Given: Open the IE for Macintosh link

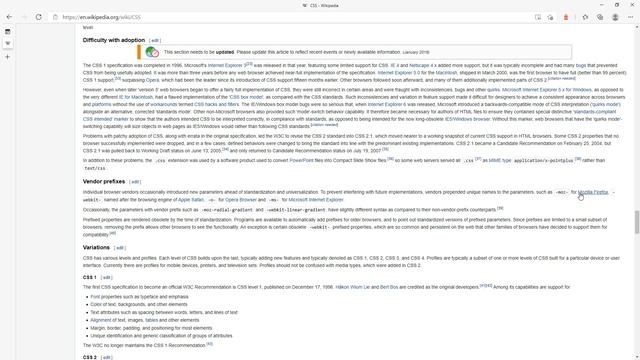Looking at the screenshot, I should point(136,98).
